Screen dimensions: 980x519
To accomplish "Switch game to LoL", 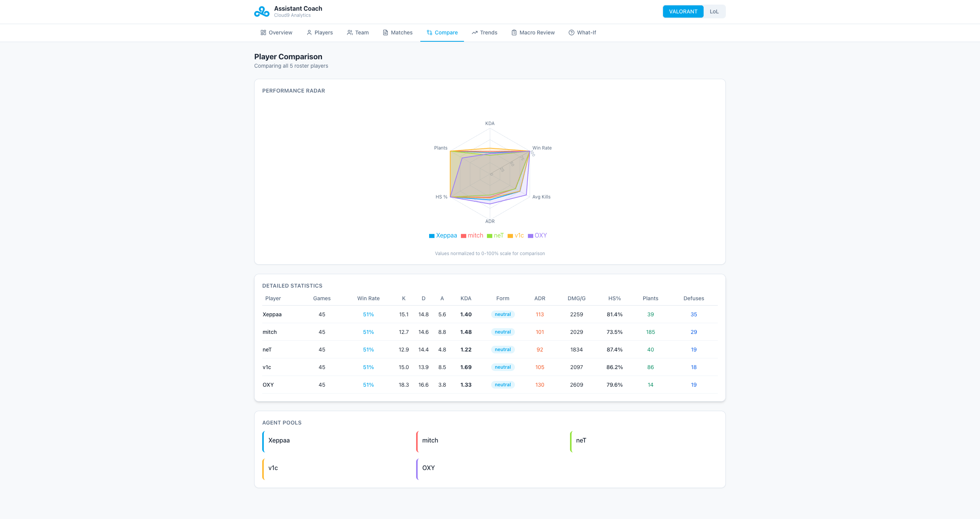I will 714,11.
